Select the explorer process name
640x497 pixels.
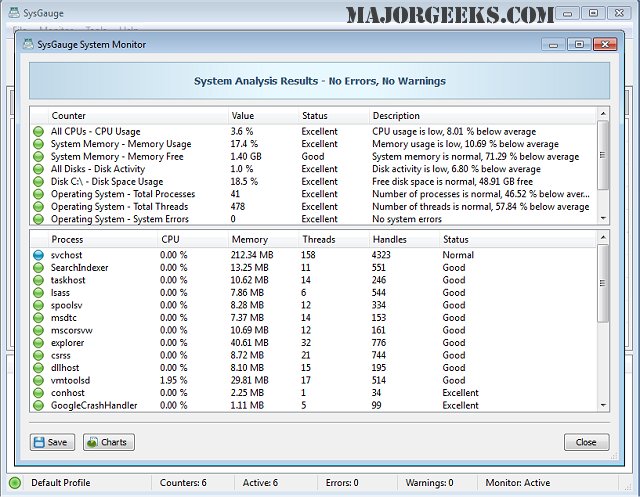[x=67, y=343]
